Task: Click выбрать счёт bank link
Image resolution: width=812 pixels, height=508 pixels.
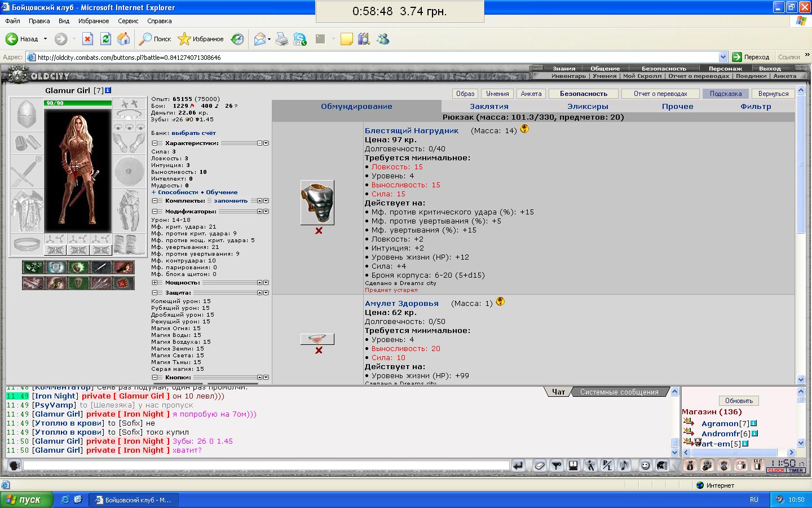Action: (x=193, y=133)
